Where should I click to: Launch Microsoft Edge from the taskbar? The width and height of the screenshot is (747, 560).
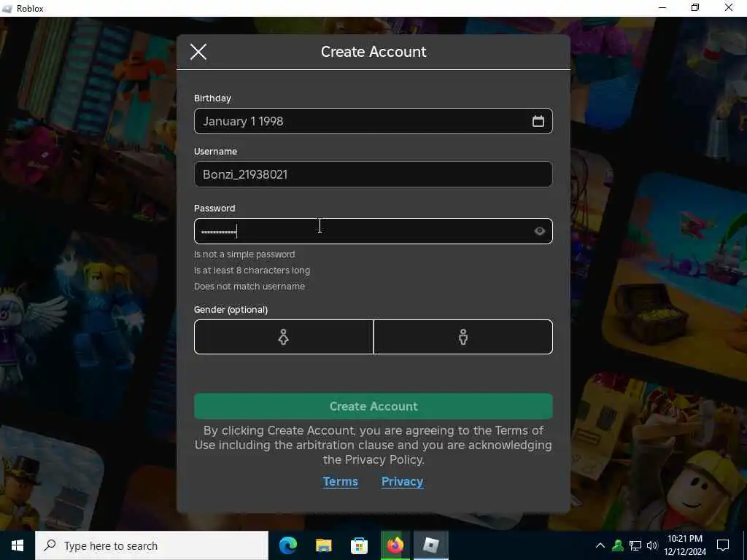pyautogui.click(x=287, y=545)
